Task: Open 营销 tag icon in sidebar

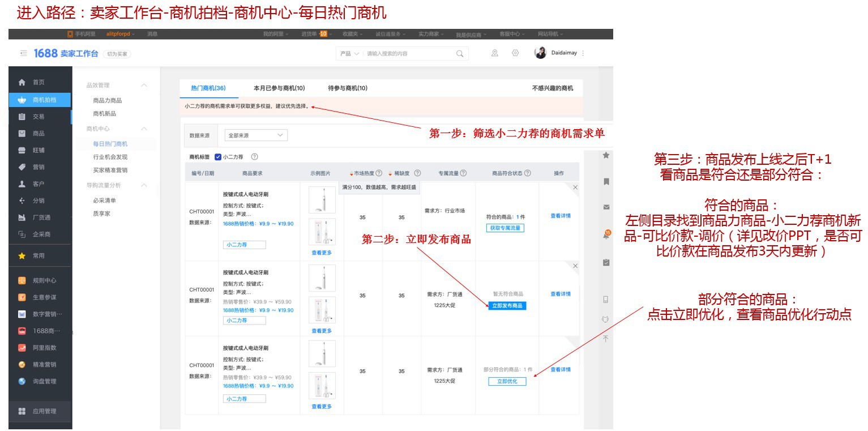Action: coord(22,167)
